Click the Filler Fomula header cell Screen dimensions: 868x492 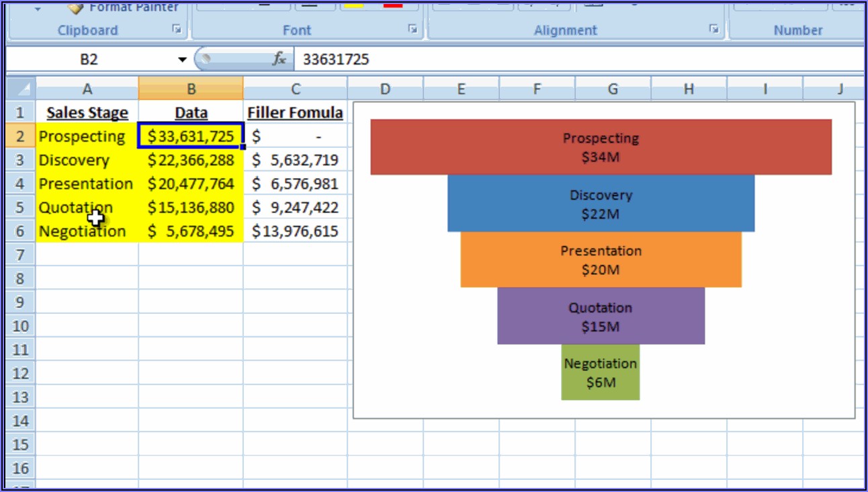296,113
